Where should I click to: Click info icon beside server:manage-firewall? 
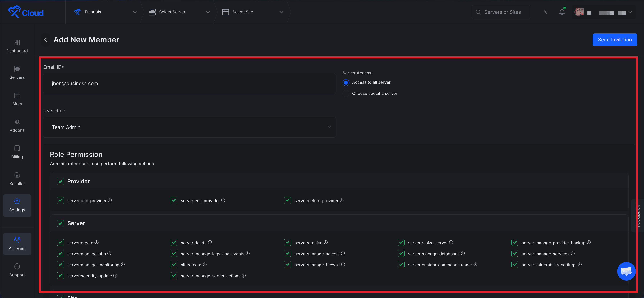(343, 265)
